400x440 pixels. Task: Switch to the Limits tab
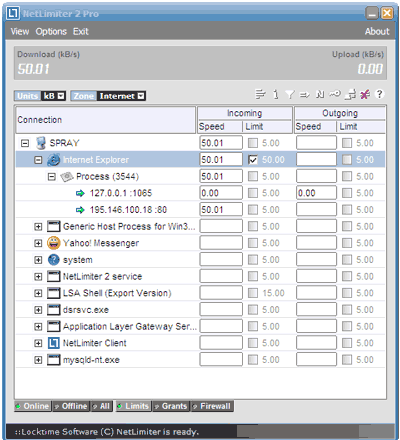[134, 406]
